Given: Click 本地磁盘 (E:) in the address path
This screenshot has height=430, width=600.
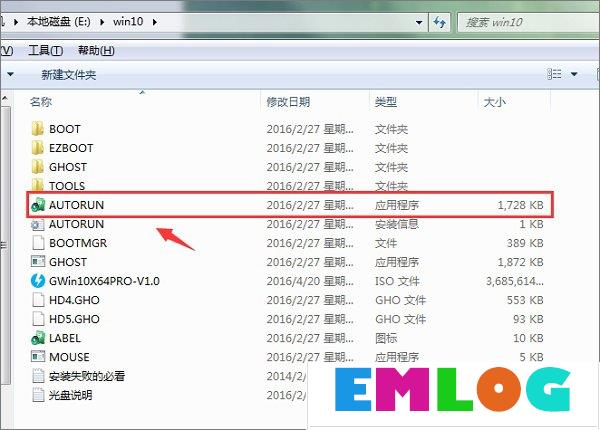Looking at the screenshot, I should click(x=59, y=22).
